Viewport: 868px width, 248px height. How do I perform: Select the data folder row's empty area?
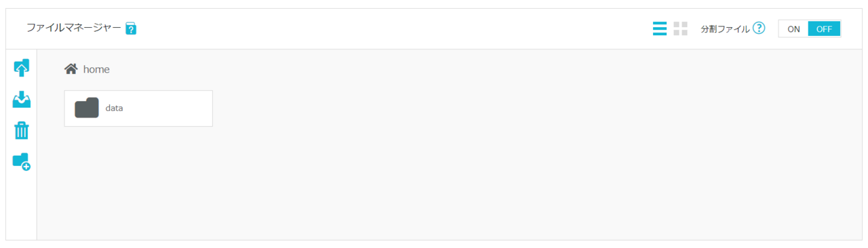(170, 108)
